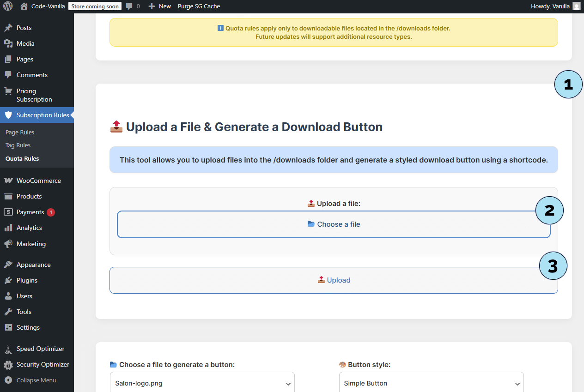Click the WordPress logo icon

click(8, 6)
